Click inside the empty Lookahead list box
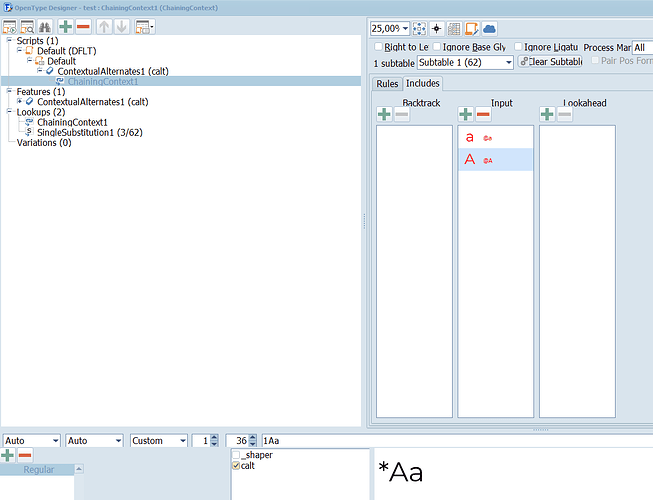653x500 pixels. pyautogui.click(x=577, y=271)
